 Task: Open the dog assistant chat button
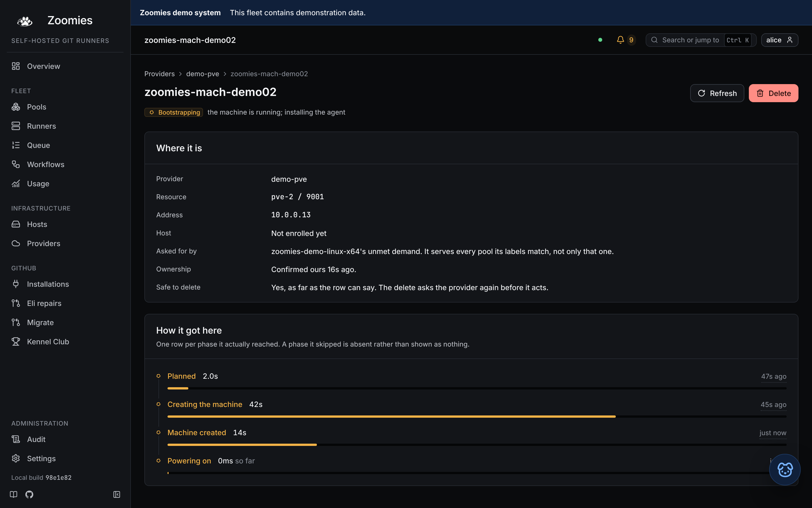(x=785, y=469)
